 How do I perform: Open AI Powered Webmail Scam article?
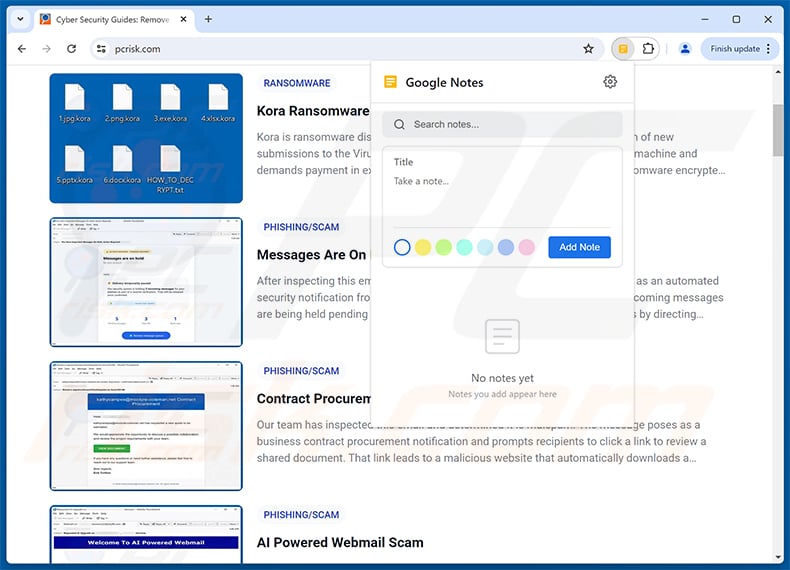tap(340, 542)
